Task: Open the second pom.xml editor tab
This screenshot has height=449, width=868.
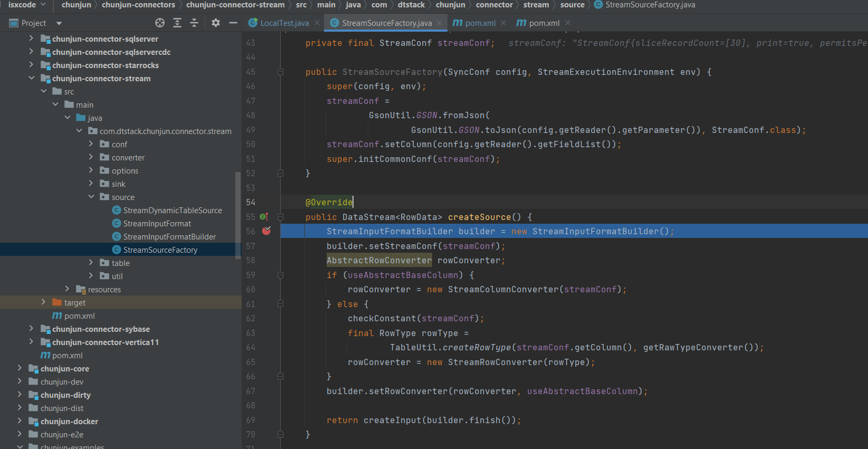Action: [x=544, y=23]
